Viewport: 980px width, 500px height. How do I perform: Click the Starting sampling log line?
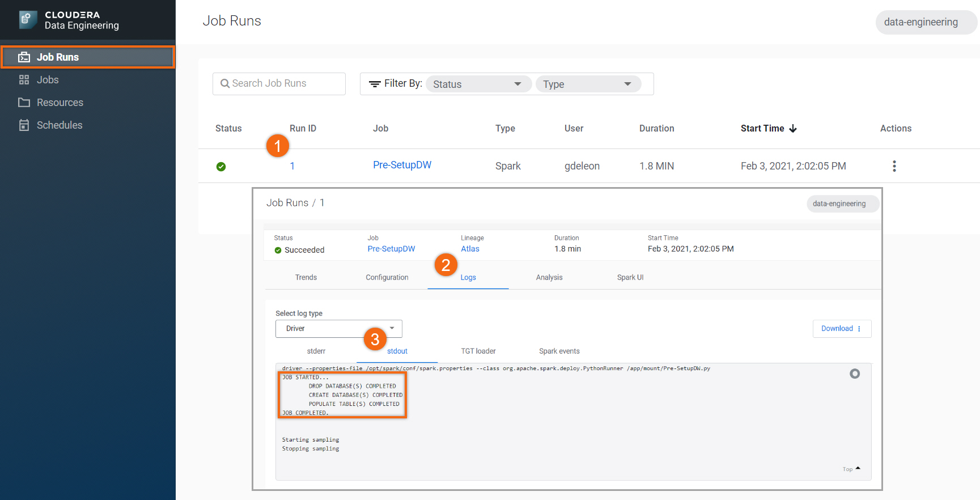[311, 440]
